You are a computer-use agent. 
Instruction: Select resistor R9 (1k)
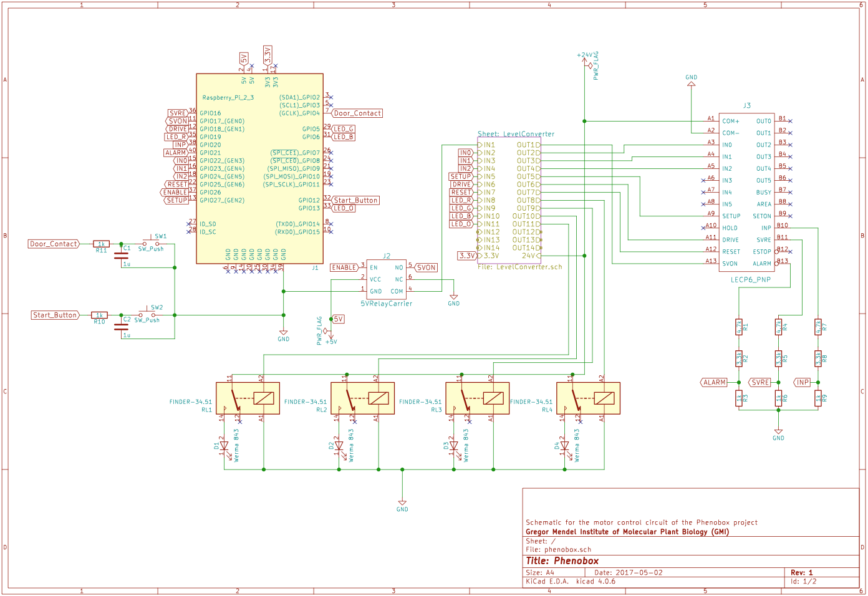point(818,398)
